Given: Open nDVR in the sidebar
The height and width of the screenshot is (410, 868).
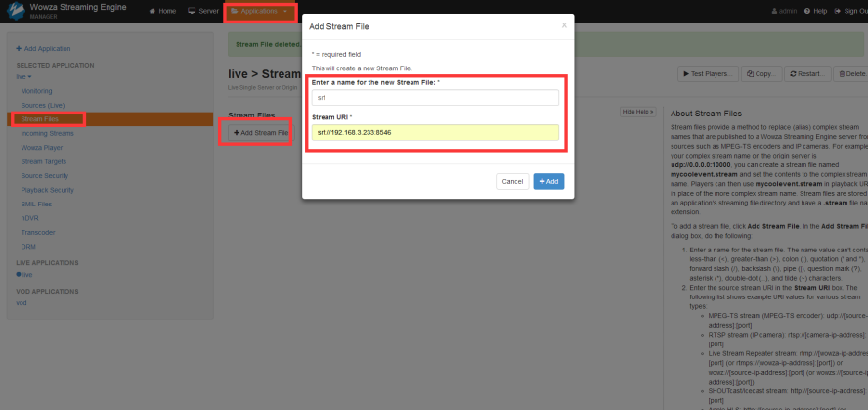Looking at the screenshot, I should [x=30, y=218].
